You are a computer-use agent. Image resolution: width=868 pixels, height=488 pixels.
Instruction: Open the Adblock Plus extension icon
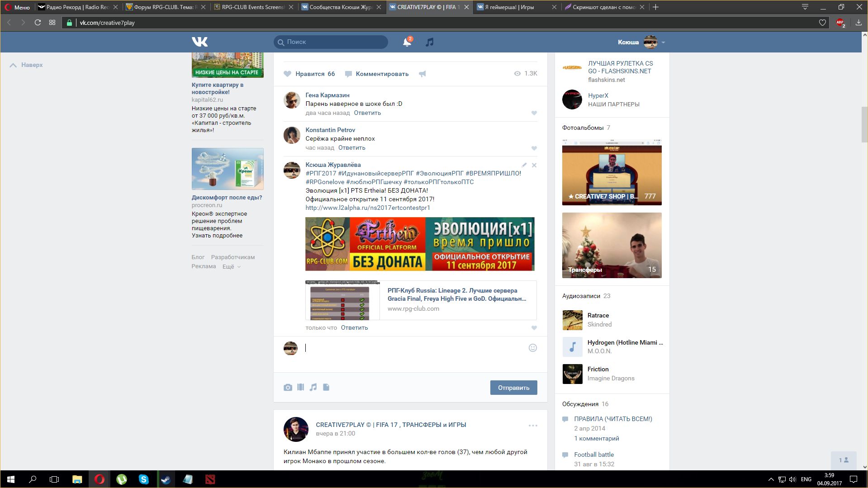point(840,23)
